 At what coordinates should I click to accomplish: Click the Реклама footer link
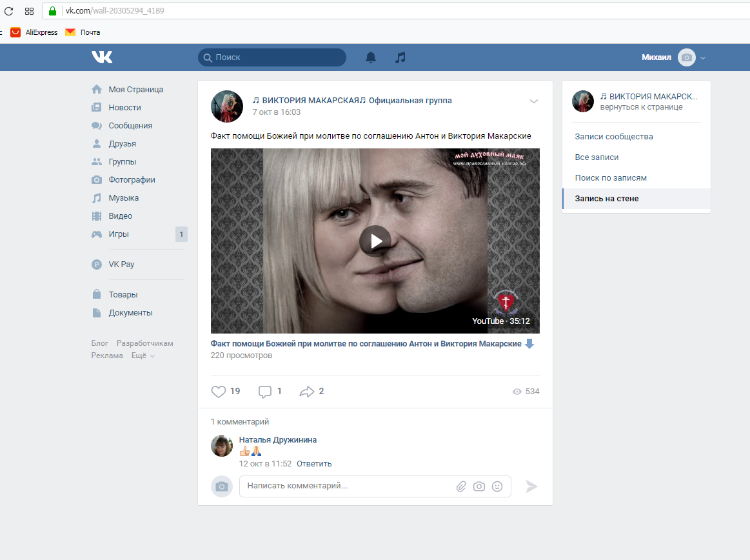(107, 355)
